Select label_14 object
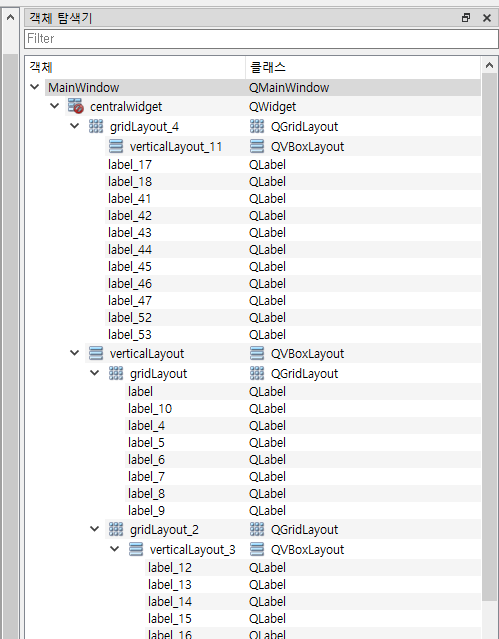The width and height of the screenshot is (499, 639). click(x=170, y=602)
